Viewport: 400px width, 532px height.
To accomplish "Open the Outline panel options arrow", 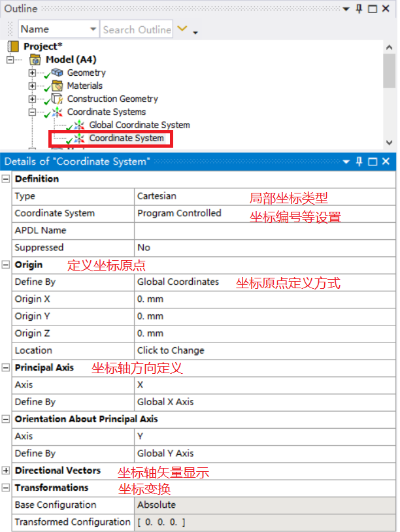I will pos(346,9).
